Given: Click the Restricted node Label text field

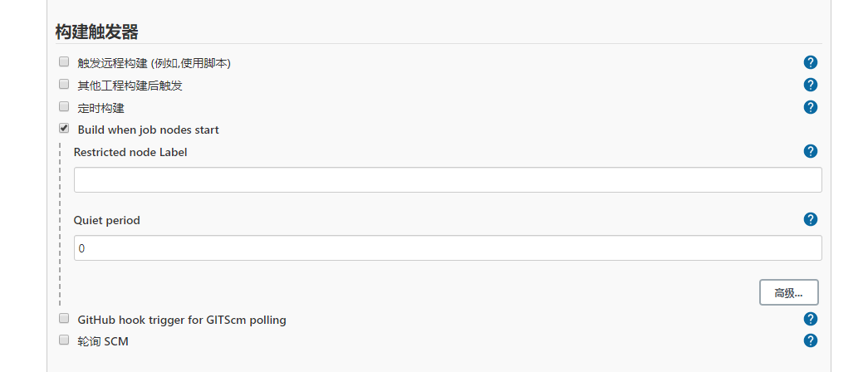Looking at the screenshot, I should click(x=448, y=180).
